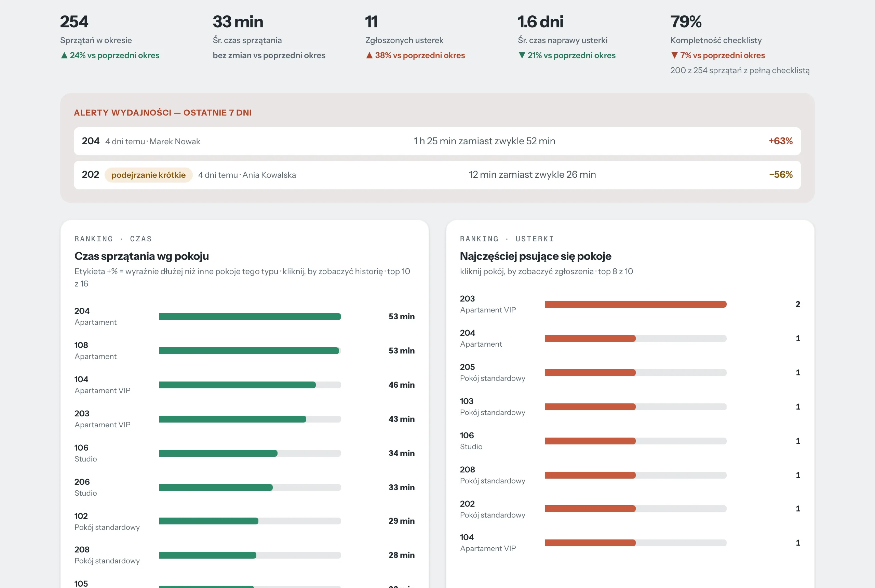This screenshot has height=588, width=875.
Task: Open room 106 Studio, 34 min row
Action: pyautogui.click(x=244, y=453)
